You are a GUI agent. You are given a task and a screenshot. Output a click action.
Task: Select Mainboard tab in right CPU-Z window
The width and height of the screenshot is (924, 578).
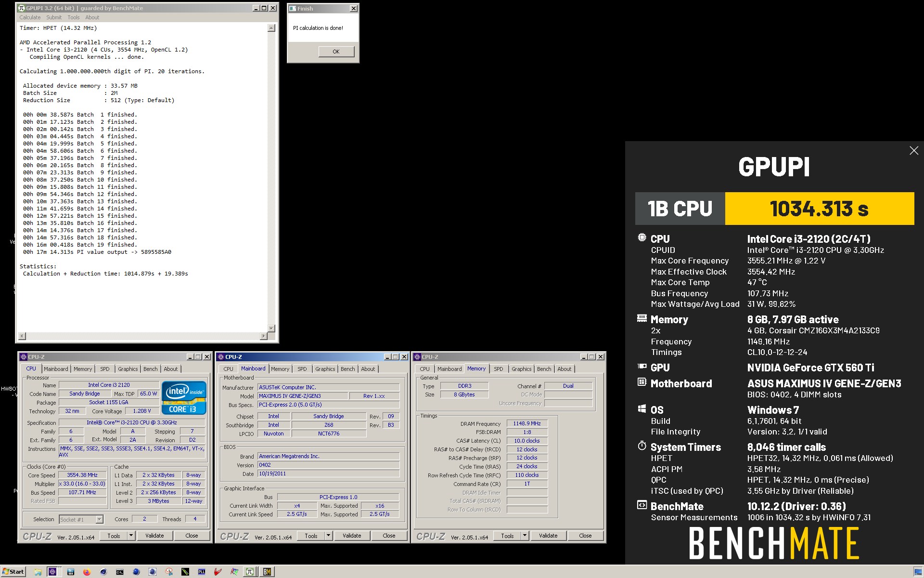(x=449, y=369)
